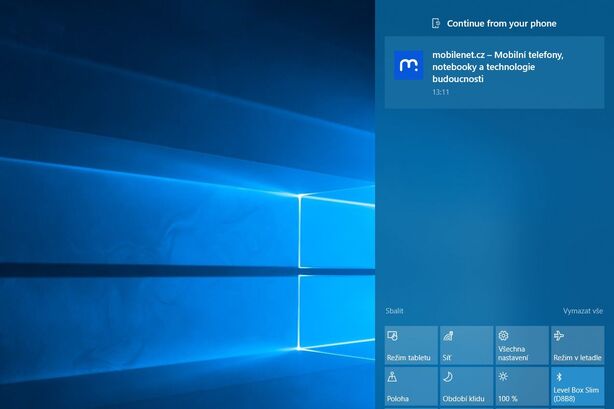Image resolution: width=614 pixels, height=409 pixels.
Task: Open the Síť network quick action
Action: (466, 345)
